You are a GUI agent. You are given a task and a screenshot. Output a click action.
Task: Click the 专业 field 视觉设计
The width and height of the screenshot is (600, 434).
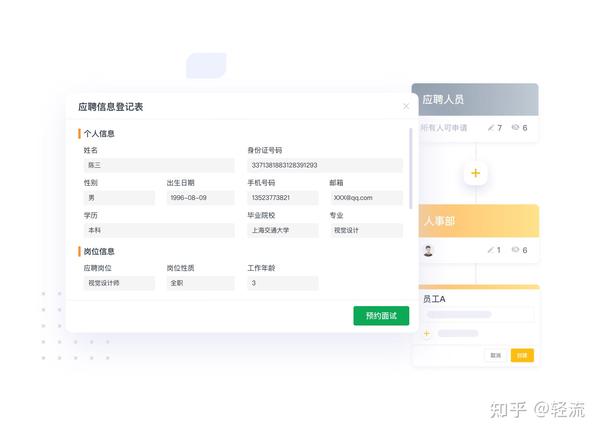tap(366, 230)
